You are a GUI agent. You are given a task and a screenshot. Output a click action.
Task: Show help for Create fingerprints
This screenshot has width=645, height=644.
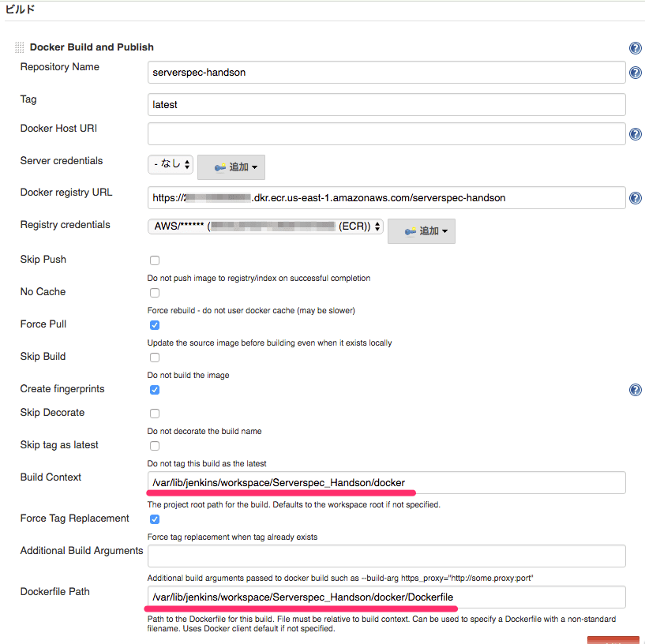[636, 389]
